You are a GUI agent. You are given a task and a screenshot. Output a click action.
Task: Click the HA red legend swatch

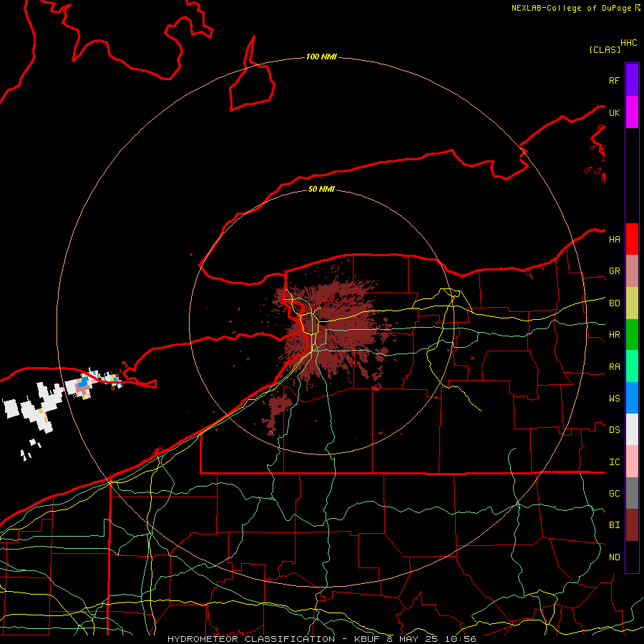[x=632, y=239]
